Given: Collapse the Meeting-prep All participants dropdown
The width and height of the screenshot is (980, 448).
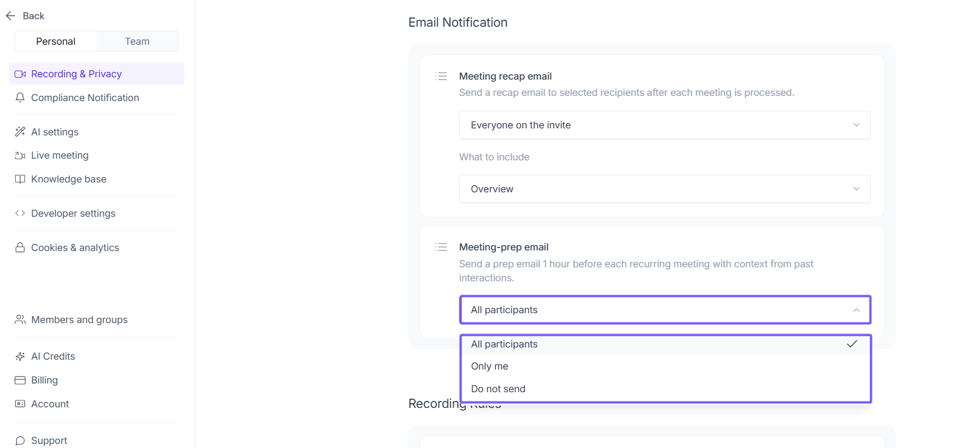Looking at the screenshot, I should point(664,310).
